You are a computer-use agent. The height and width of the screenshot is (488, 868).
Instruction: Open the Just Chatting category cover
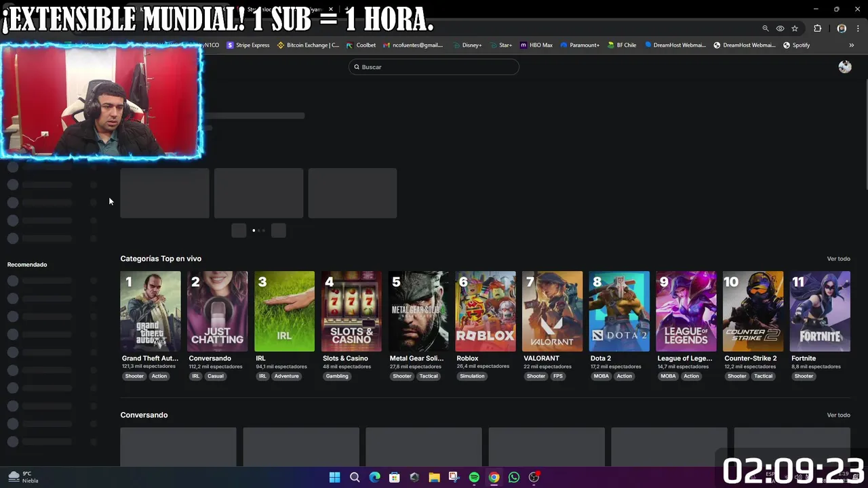coord(217,311)
